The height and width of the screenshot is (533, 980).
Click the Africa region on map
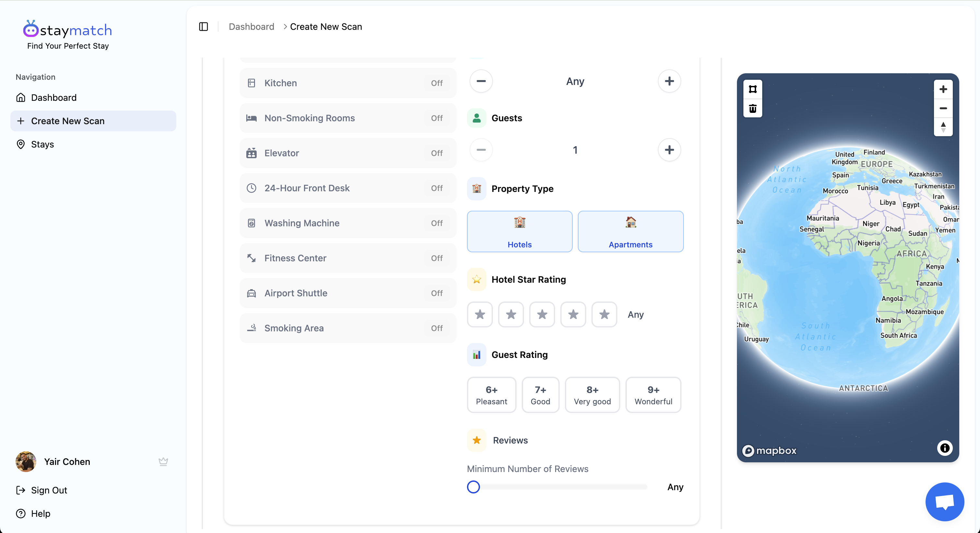coord(912,254)
